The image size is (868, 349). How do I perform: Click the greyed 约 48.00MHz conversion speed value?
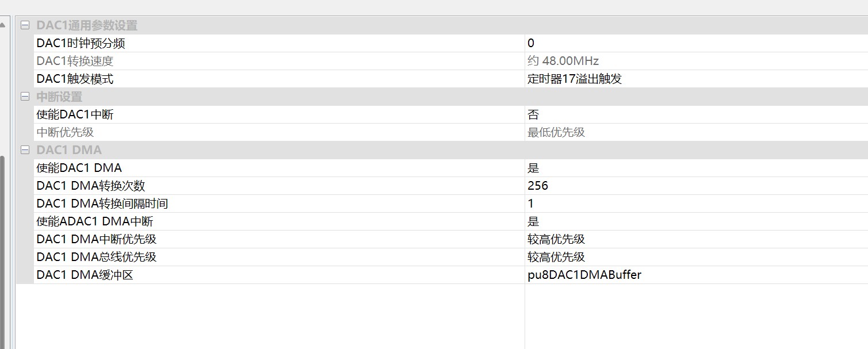[x=563, y=61]
